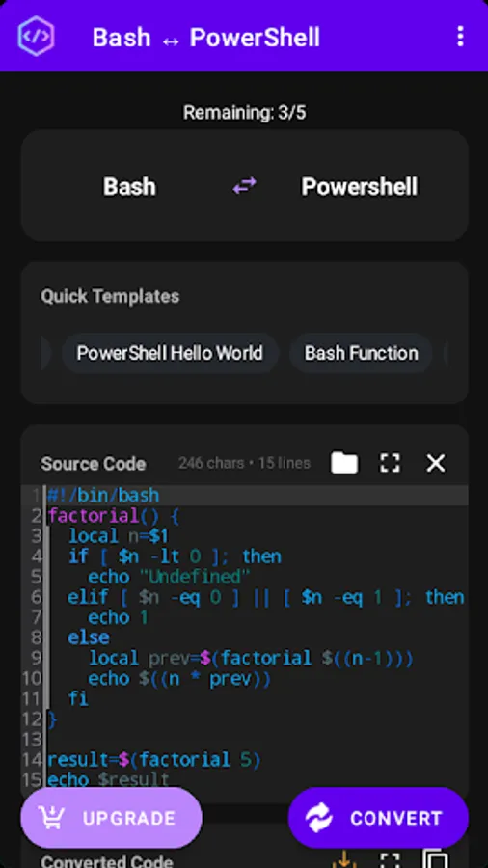
Task: Download the converted code
Action: pos(344,859)
